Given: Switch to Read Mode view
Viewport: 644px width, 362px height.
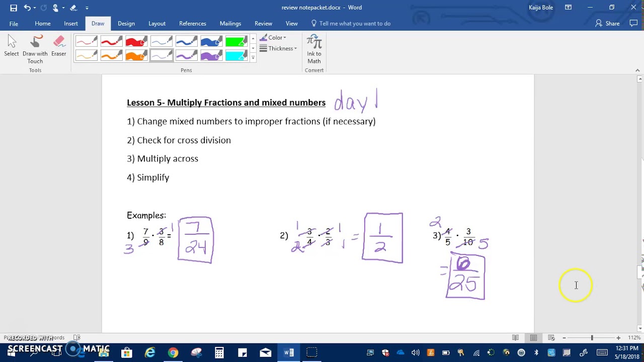Looking at the screenshot, I should [515, 337].
